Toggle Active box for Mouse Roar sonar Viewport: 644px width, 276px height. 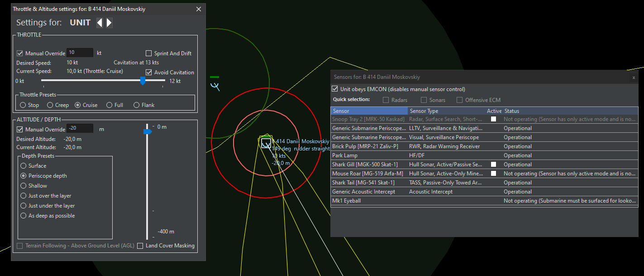pyautogui.click(x=494, y=174)
